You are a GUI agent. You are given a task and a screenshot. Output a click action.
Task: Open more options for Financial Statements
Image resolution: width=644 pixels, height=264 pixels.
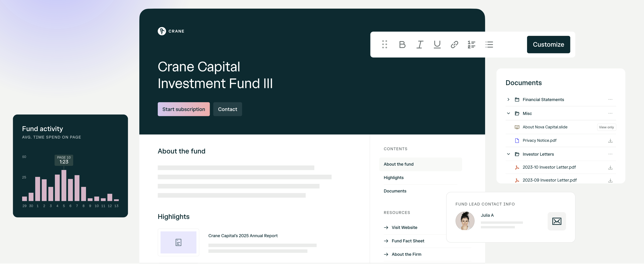click(x=610, y=99)
